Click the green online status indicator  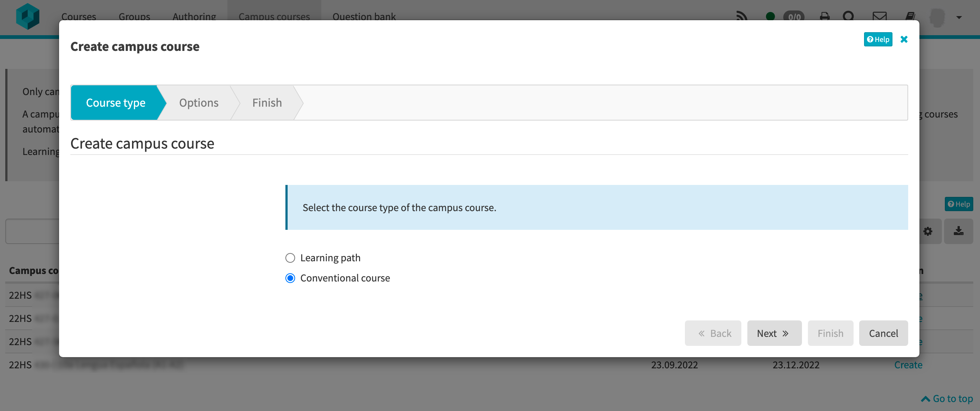[x=770, y=16]
